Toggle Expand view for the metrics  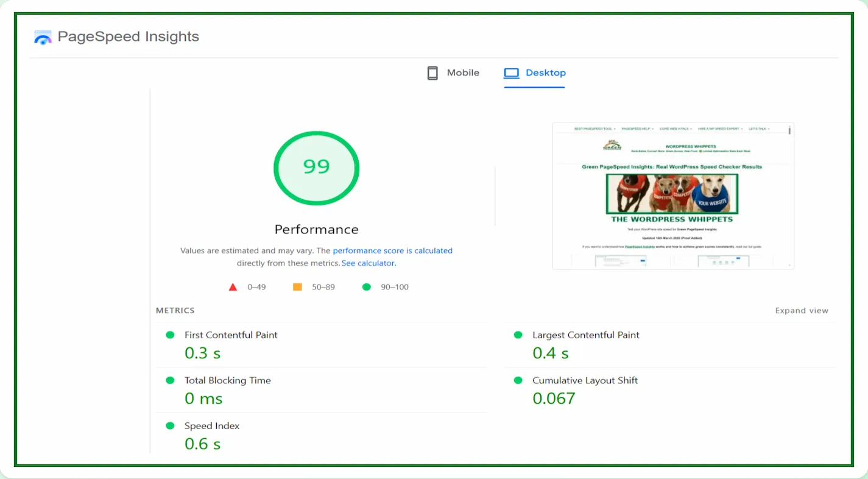[x=801, y=311]
